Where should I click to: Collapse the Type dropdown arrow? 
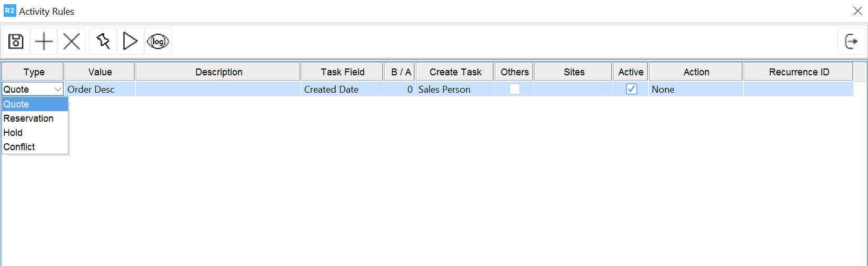pos(58,90)
